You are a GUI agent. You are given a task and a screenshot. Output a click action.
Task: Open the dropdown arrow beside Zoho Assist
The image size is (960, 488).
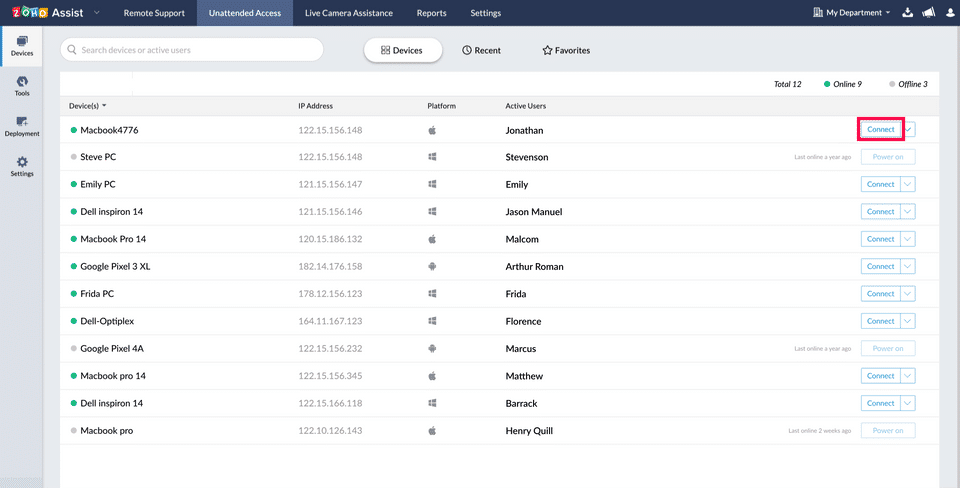(97, 13)
